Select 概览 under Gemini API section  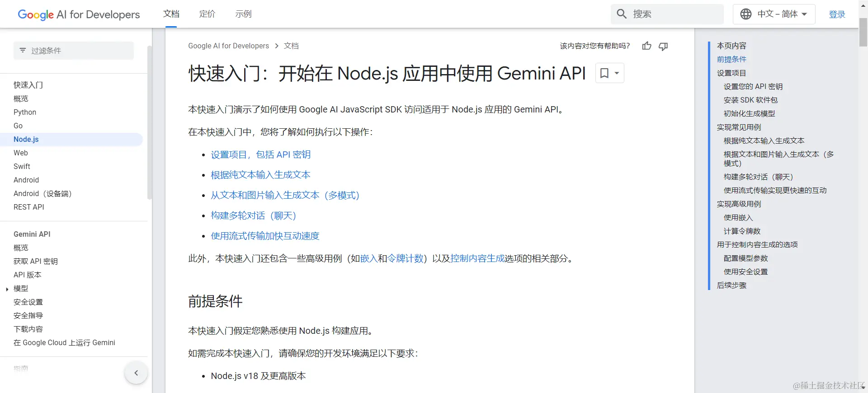point(21,248)
